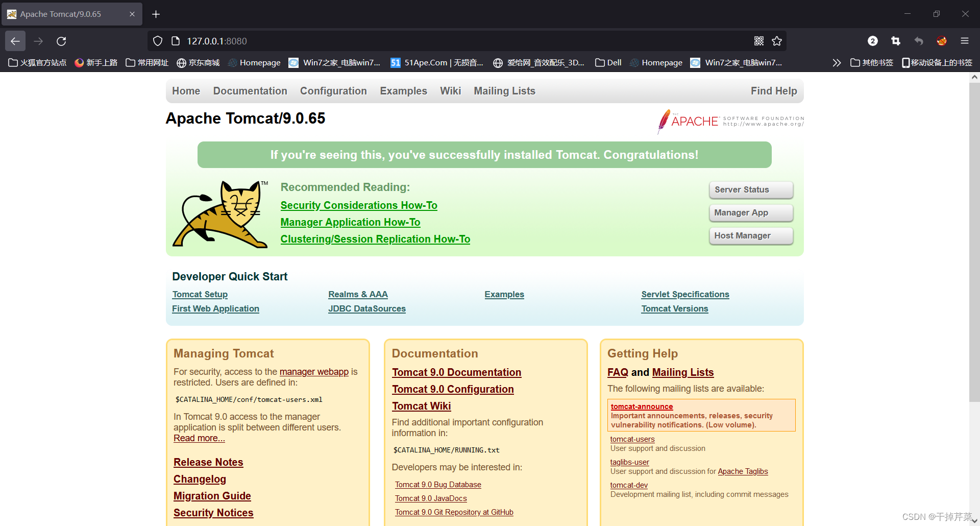Open the Release Notes link

tap(208, 462)
